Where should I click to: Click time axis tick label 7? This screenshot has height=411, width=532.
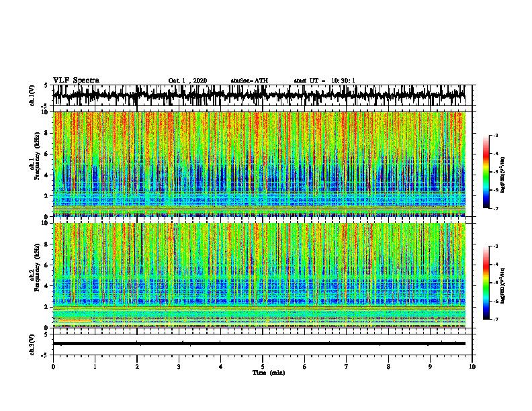pos(347,367)
